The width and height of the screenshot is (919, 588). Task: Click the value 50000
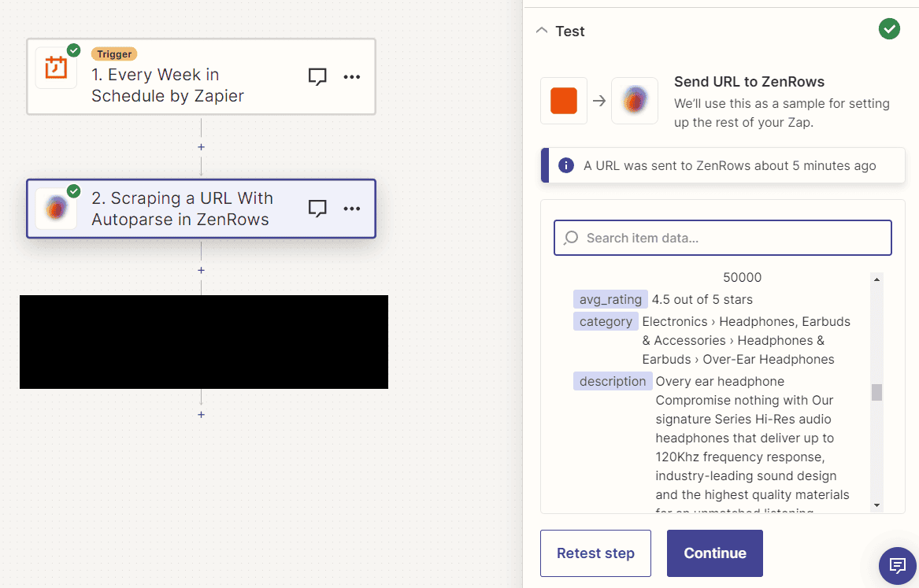click(742, 278)
